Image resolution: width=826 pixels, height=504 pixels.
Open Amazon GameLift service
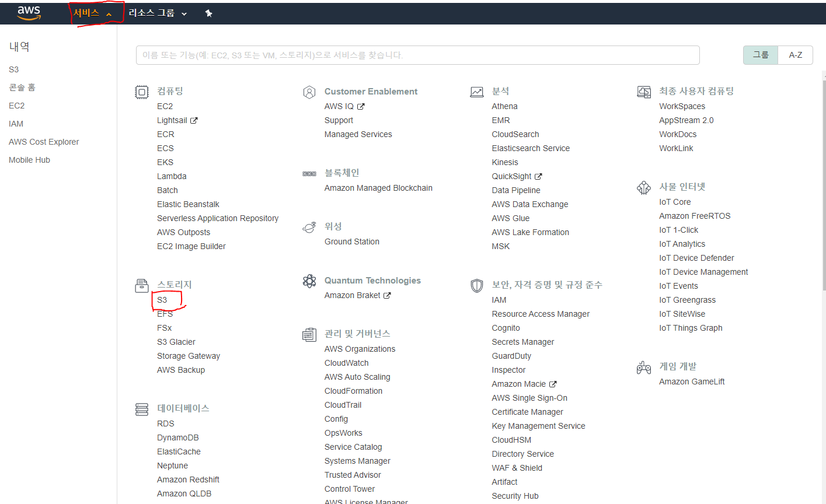pyautogui.click(x=692, y=381)
